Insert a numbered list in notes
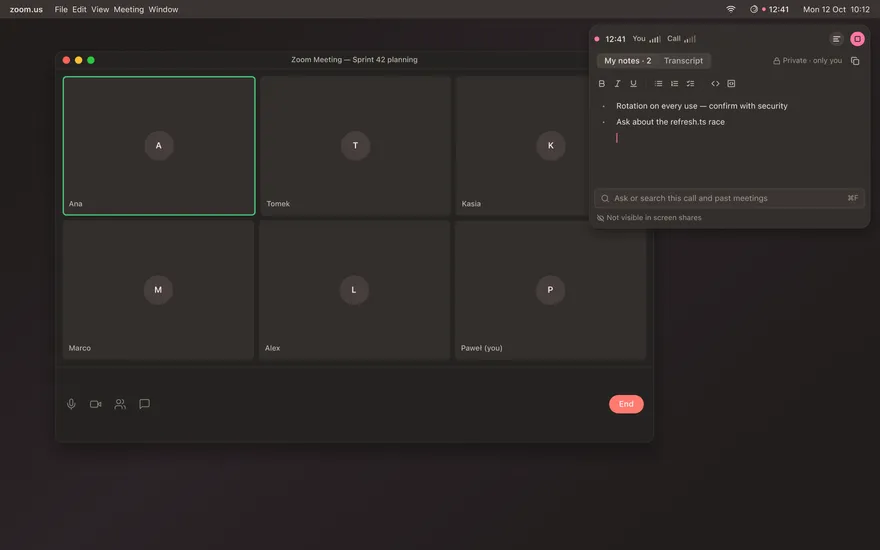 674,84
